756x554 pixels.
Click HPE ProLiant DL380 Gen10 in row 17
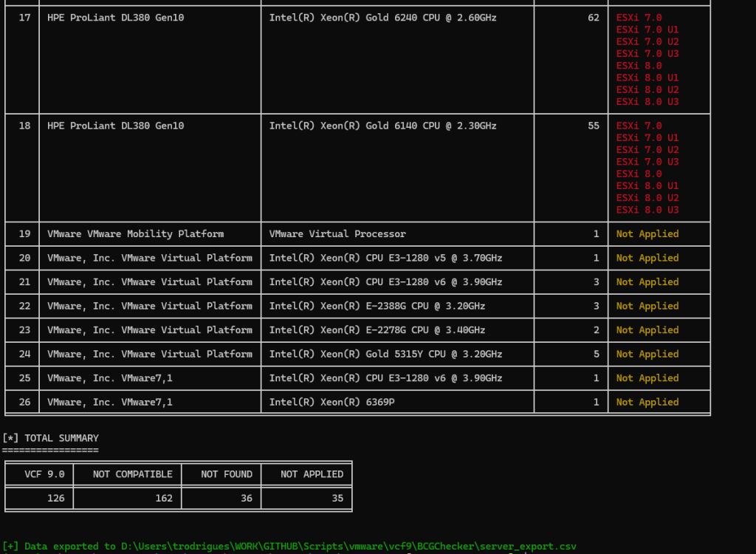coord(115,17)
